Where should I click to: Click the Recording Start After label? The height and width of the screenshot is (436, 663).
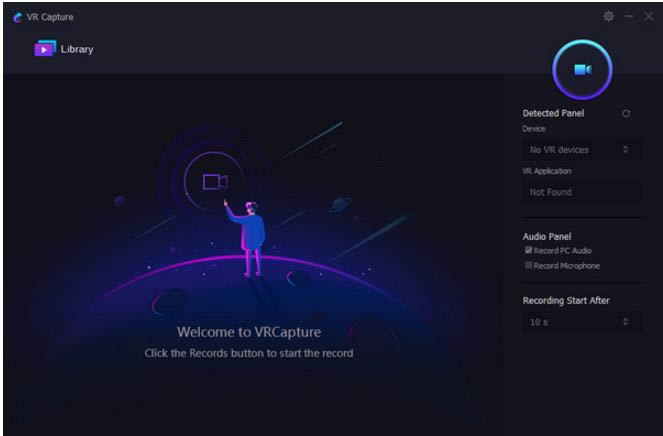[x=566, y=301]
